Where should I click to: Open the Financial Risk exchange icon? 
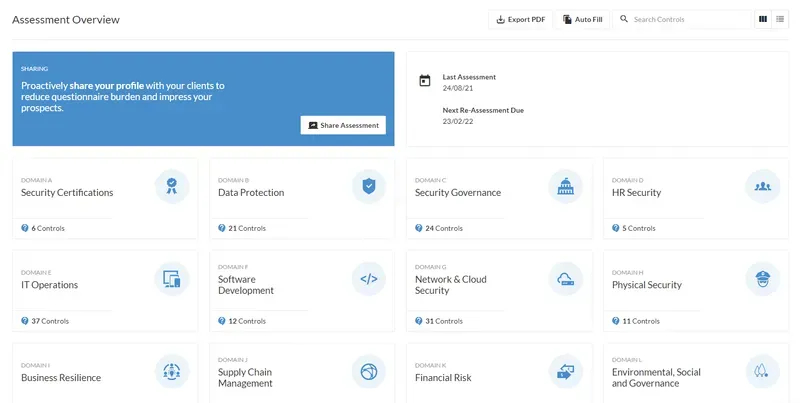pos(565,372)
